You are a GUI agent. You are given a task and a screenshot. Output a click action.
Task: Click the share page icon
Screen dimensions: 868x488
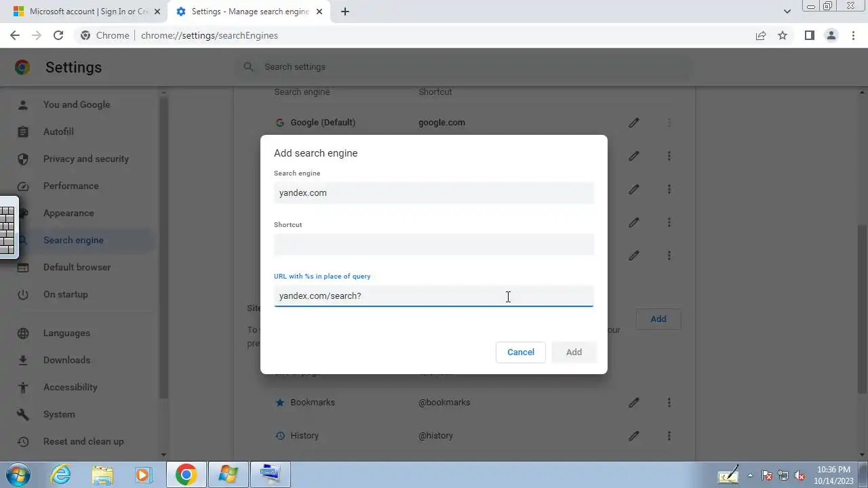761,35
